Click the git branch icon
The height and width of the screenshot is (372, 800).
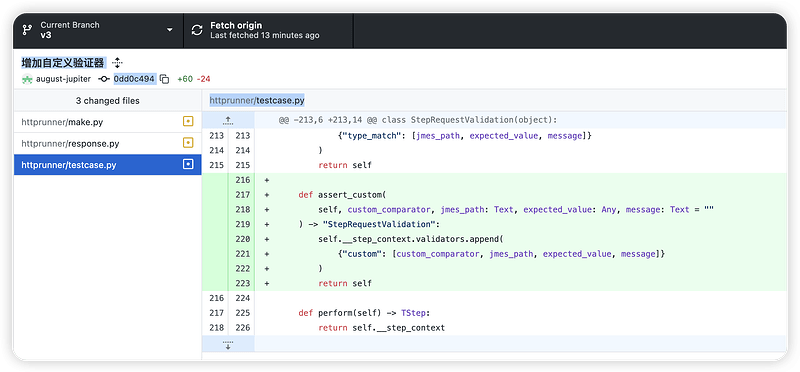(x=27, y=30)
